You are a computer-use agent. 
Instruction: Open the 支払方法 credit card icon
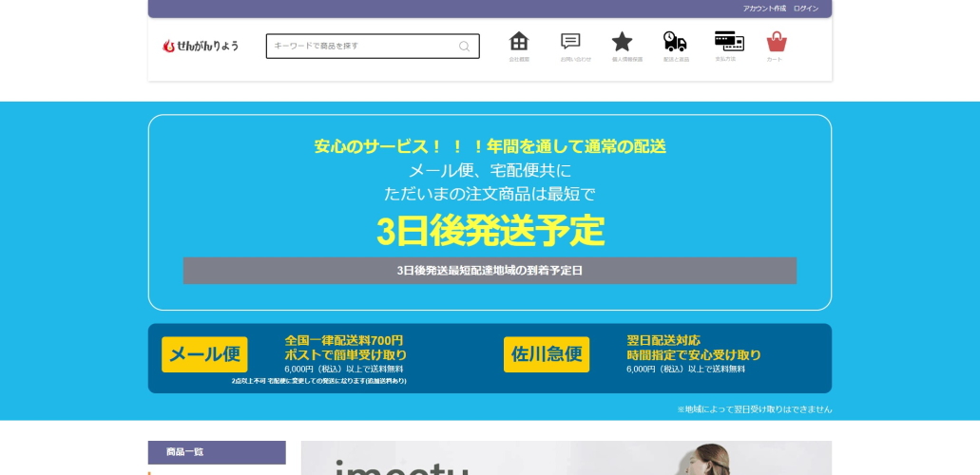(x=729, y=42)
